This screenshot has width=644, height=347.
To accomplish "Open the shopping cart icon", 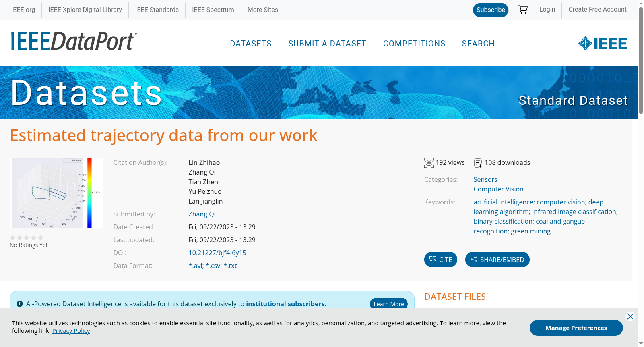I will 523,10.
